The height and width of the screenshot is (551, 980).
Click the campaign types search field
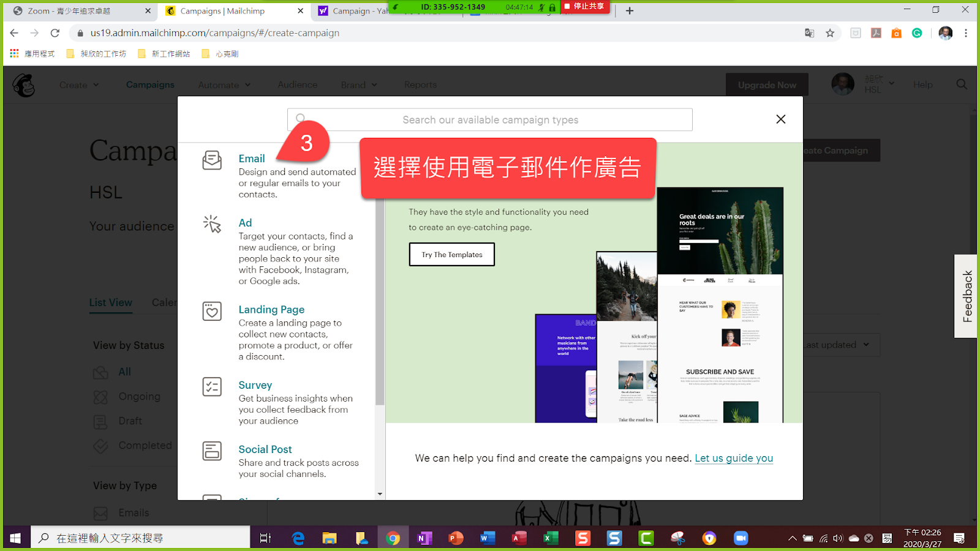coord(490,120)
